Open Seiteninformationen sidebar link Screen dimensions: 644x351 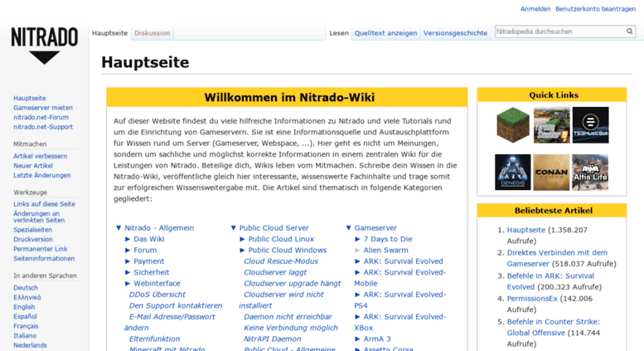[x=44, y=259]
